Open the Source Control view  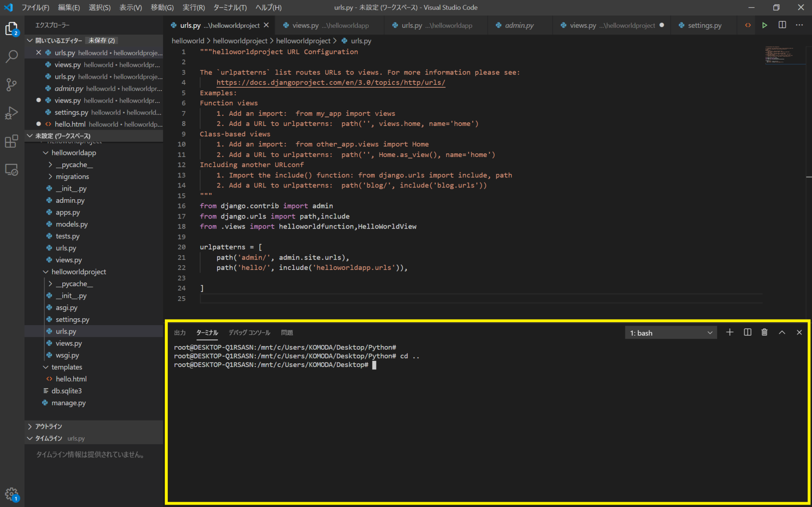(x=12, y=85)
